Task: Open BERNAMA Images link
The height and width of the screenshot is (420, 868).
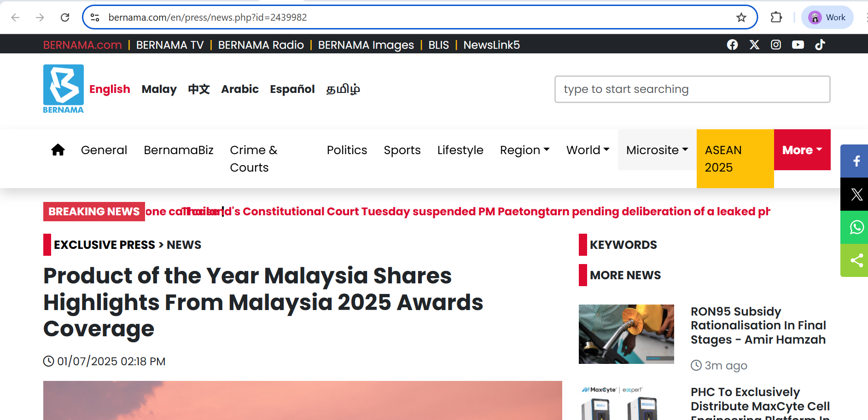Action: 366,45
